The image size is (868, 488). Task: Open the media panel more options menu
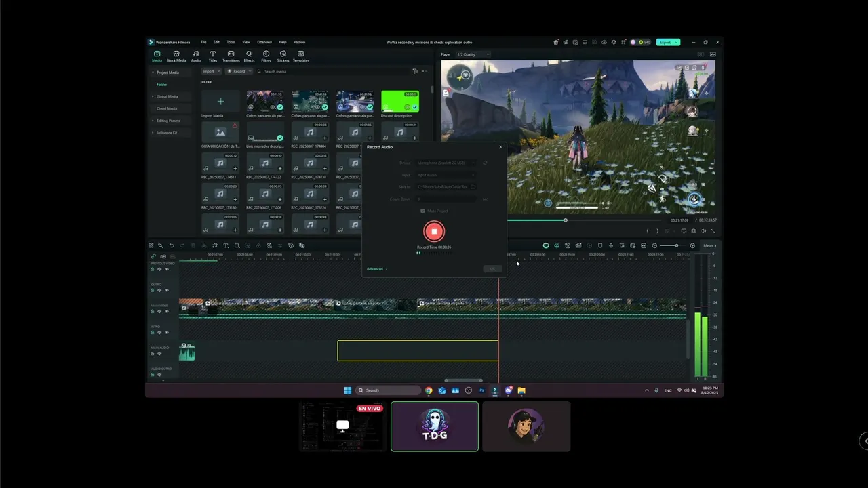(x=425, y=71)
